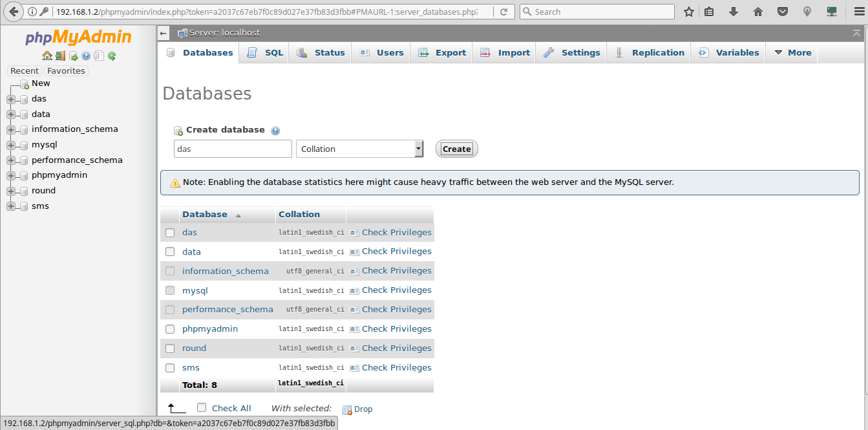Check the checkbox next to the sms database

[x=170, y=368]
